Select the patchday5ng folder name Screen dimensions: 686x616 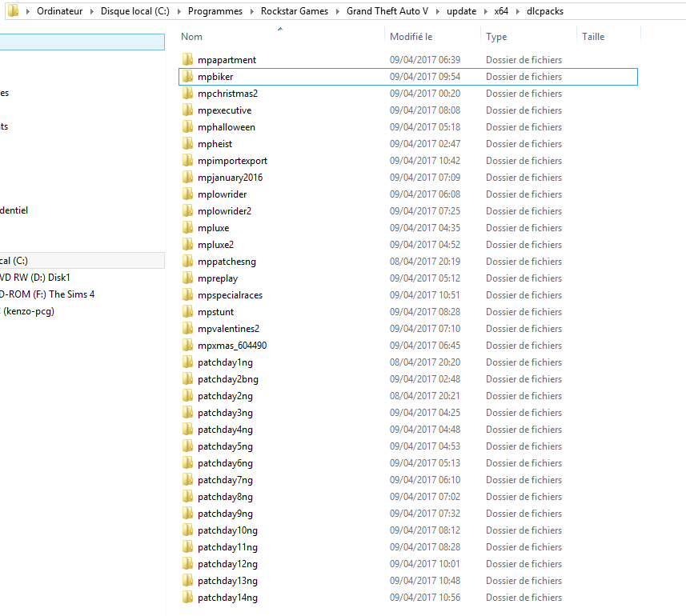click(225, 446)
